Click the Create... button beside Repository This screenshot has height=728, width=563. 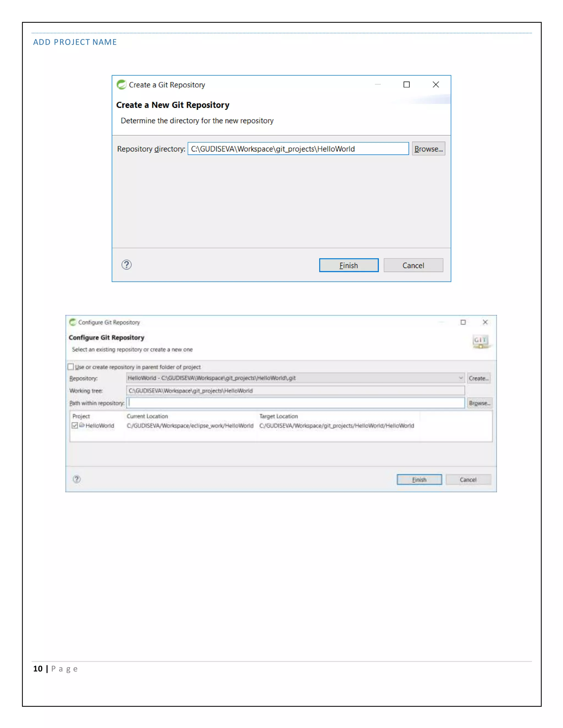(x=479, y=378)
